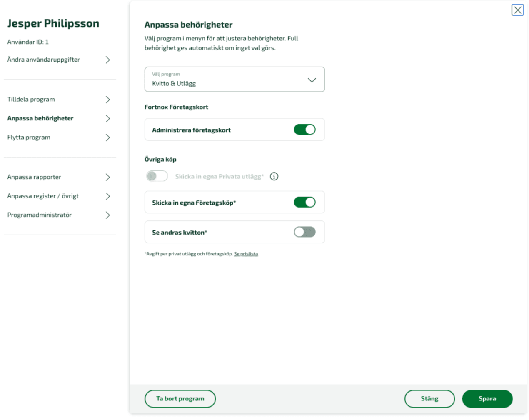Click chevron beside Anpassa register / övrigt

tap(108, 196)
